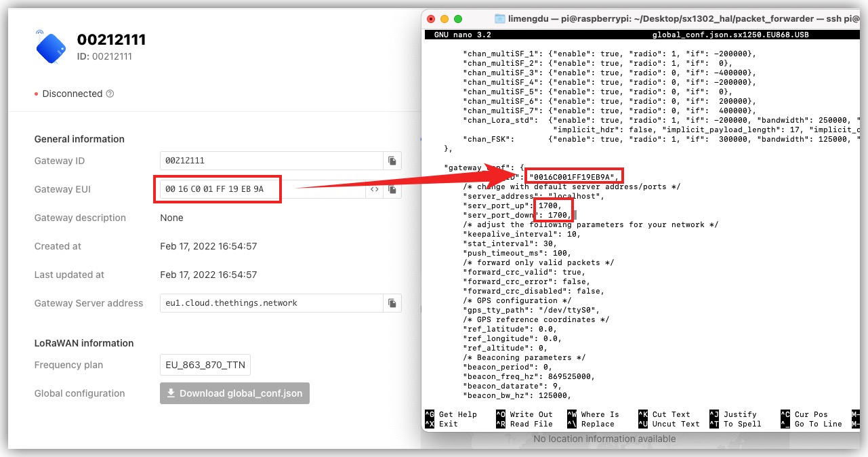
Task: Click the Gateway description value None
Action: 172,218
